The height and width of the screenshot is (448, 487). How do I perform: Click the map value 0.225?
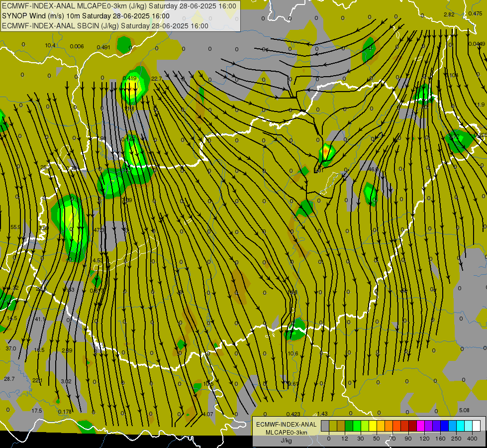pyautogui.click(x=480, y=135)
